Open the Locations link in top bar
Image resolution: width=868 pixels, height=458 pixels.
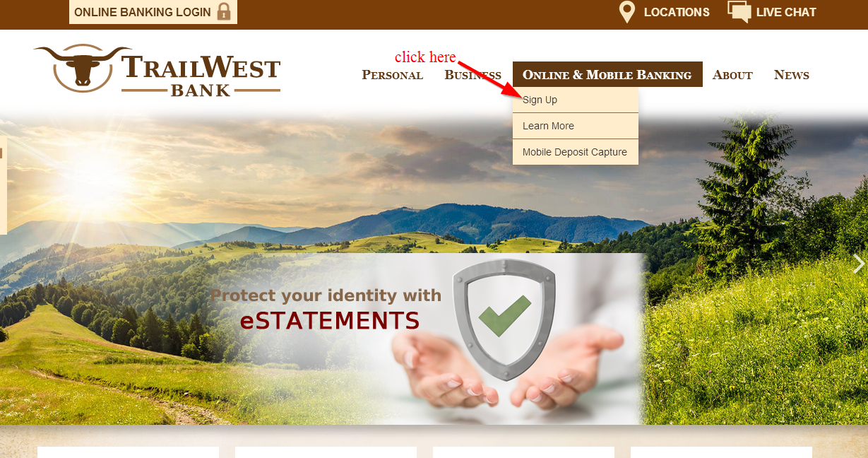point(676,12)
